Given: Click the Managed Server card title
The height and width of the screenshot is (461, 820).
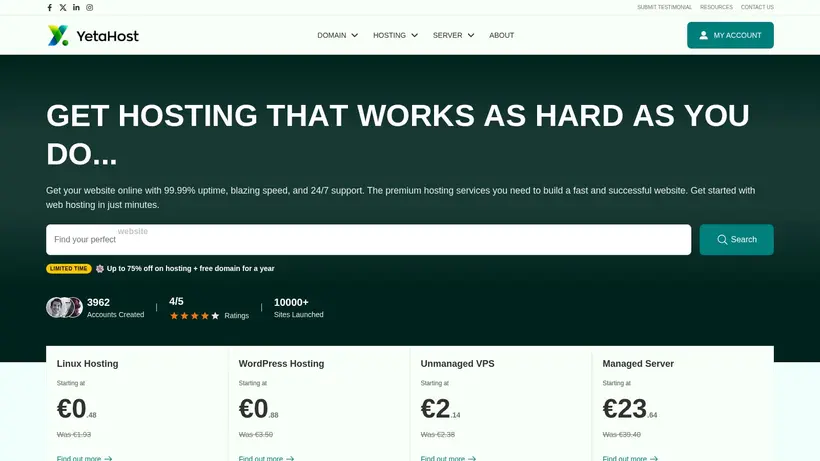Looking at the screenshot, I should tap(638, 364).
